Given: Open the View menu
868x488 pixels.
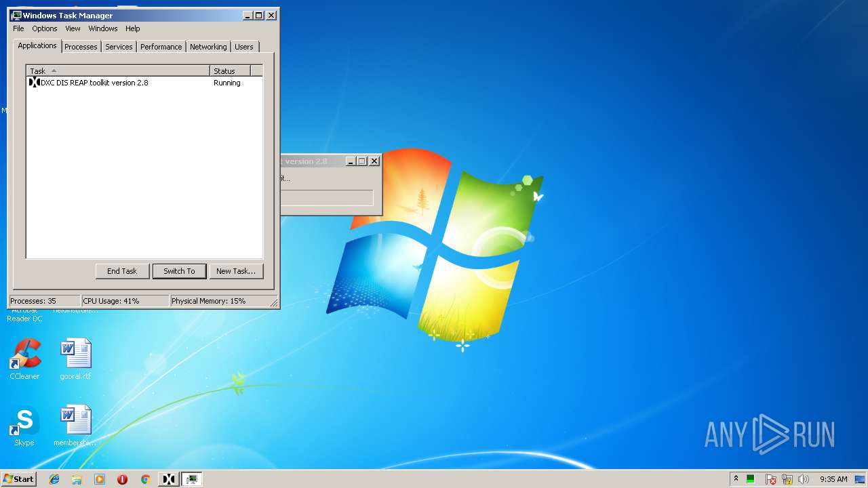Looking at the screenshot, I should (x=73, y=28).
